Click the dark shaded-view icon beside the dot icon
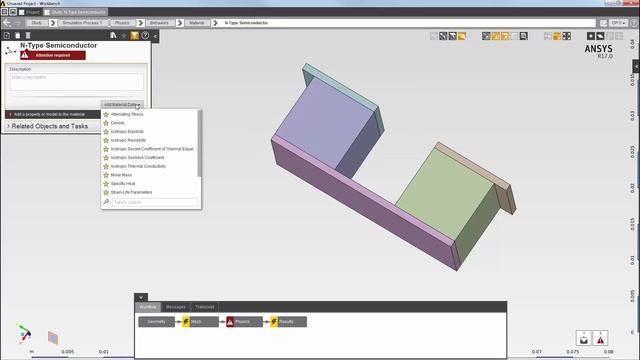The image size is (640, 360). [600, 36]
